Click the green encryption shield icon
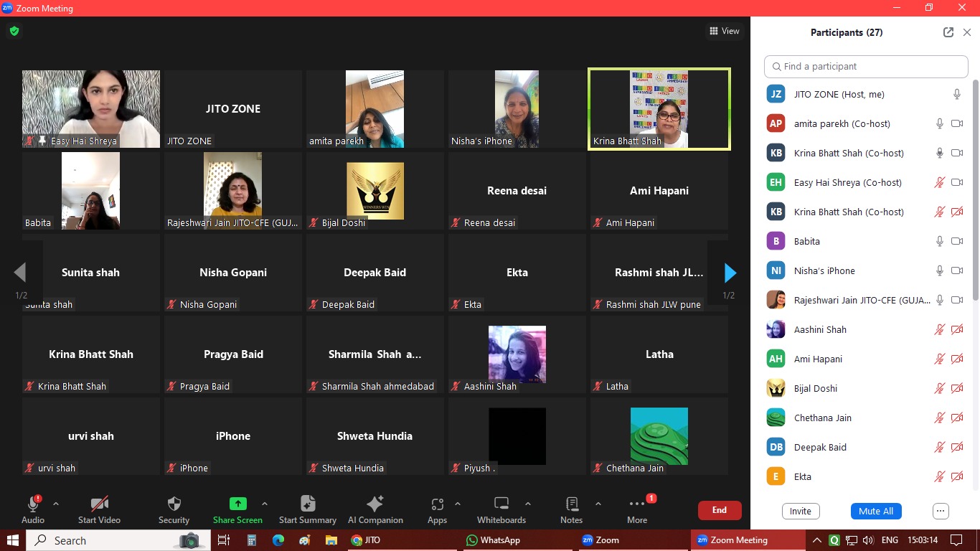 (x=14, y=31)
